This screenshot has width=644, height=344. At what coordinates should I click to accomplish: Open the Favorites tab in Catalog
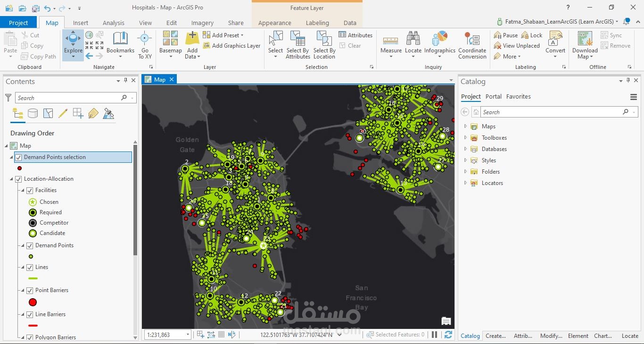point(519,96)
